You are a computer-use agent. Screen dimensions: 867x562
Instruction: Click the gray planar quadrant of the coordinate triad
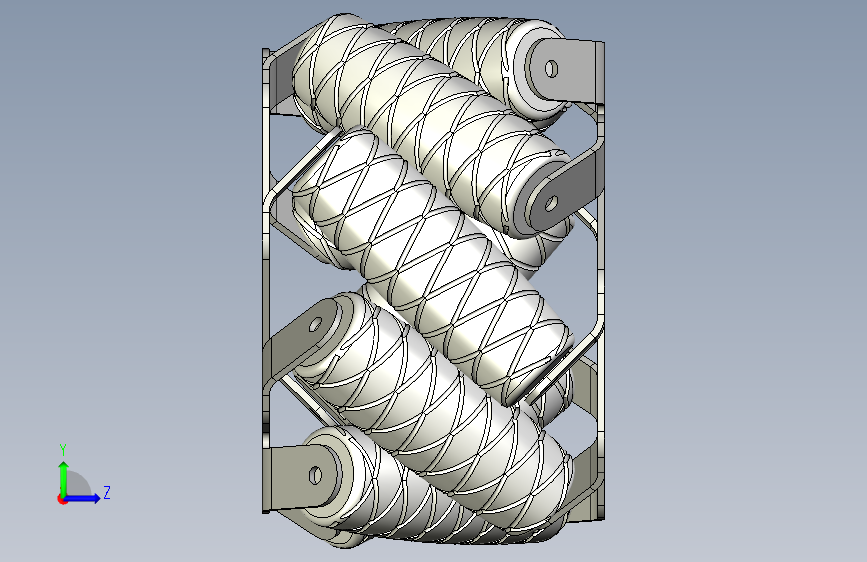point(78,484)
